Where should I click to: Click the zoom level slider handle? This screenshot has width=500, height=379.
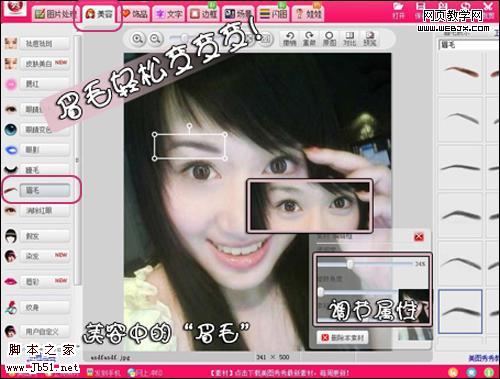pos(185,38)
